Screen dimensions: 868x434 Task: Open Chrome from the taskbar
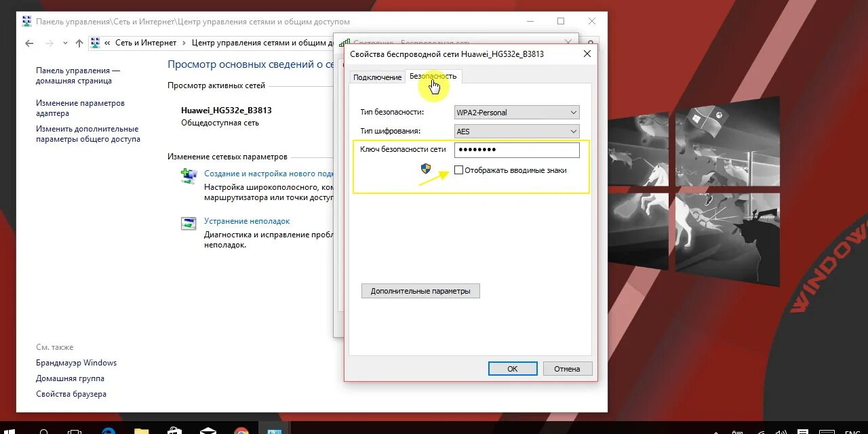click(x=241, y=431)
